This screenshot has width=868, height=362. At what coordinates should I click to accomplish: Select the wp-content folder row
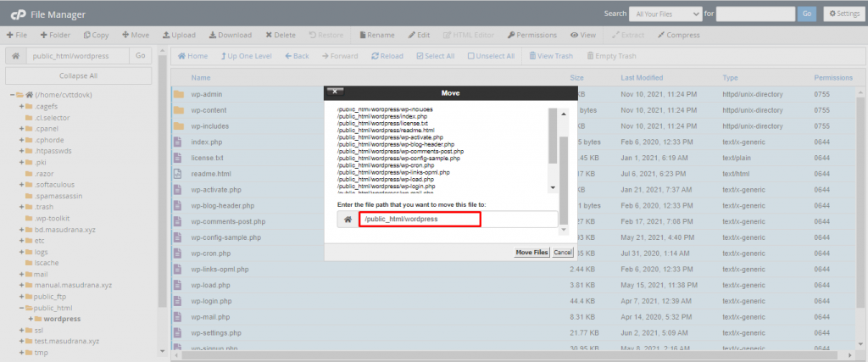point(515,110)
